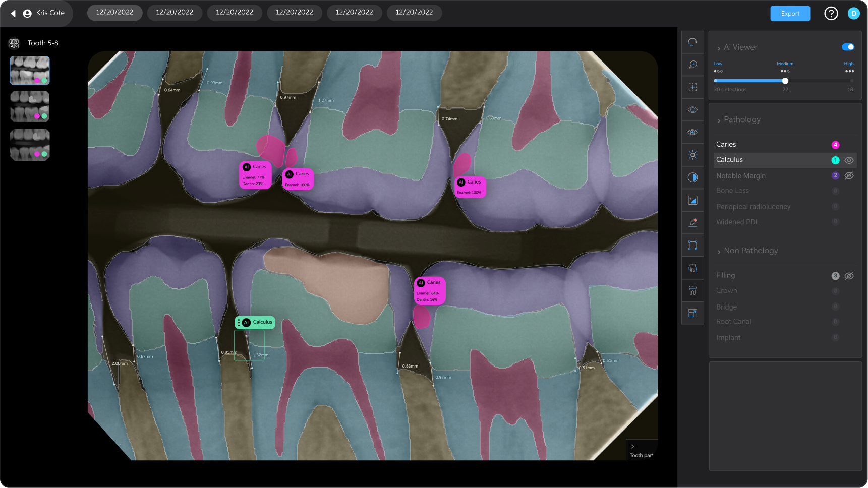Expand the Non Pathology section
The height and width of the screenshot is (488, 868).
coord(720,250)
